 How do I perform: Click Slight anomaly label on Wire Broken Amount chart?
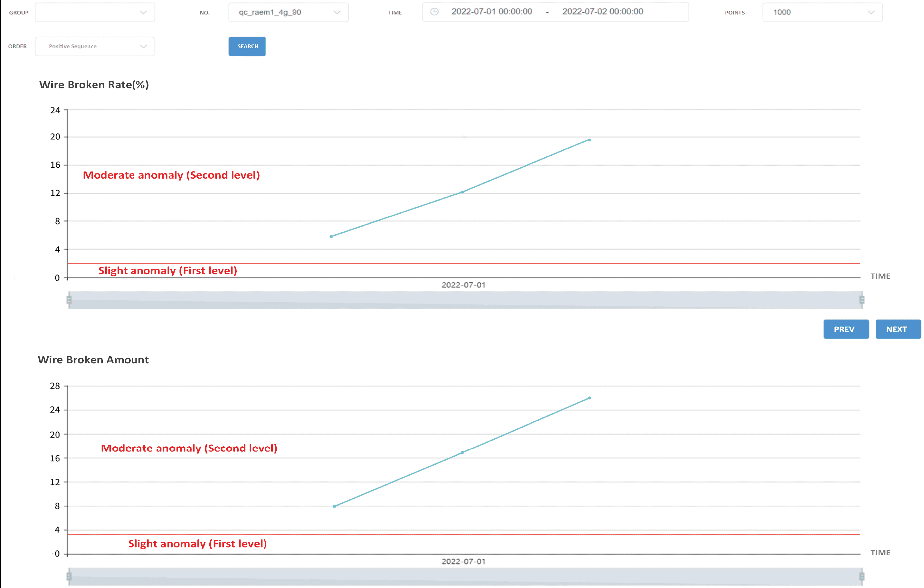[x=197, y=544]
